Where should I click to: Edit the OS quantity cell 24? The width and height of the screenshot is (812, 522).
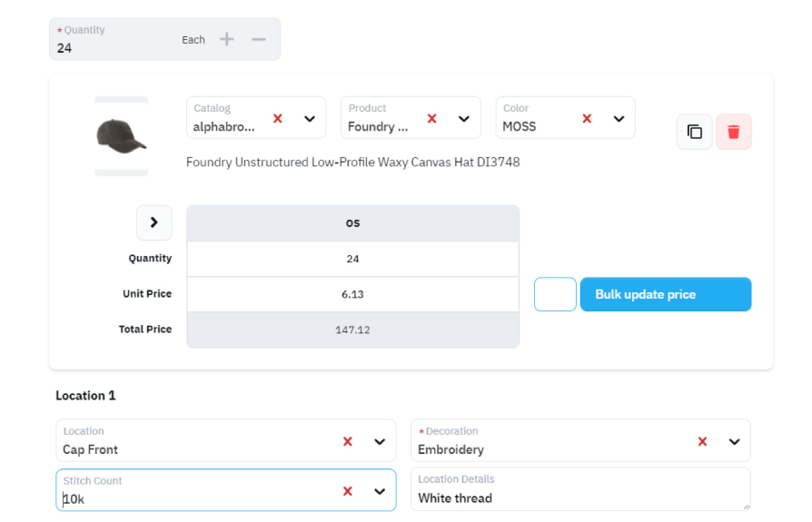[x=353, y=259]
